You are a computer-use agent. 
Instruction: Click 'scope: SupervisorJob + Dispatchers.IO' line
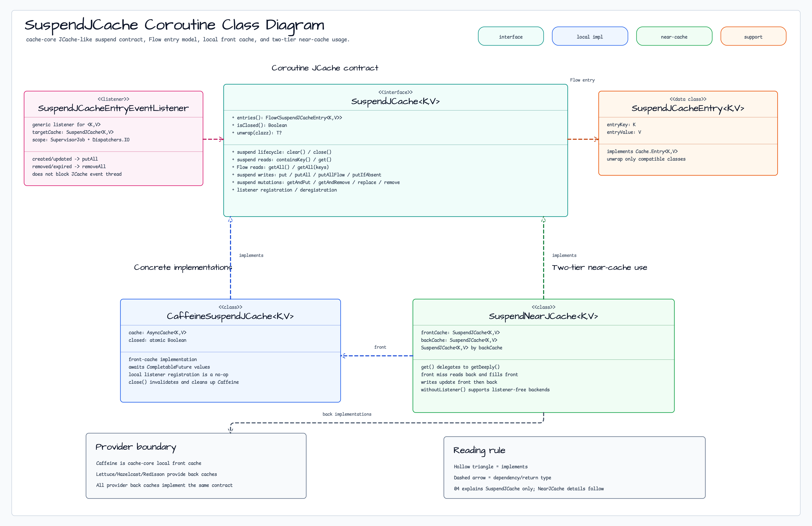point(81,140)
